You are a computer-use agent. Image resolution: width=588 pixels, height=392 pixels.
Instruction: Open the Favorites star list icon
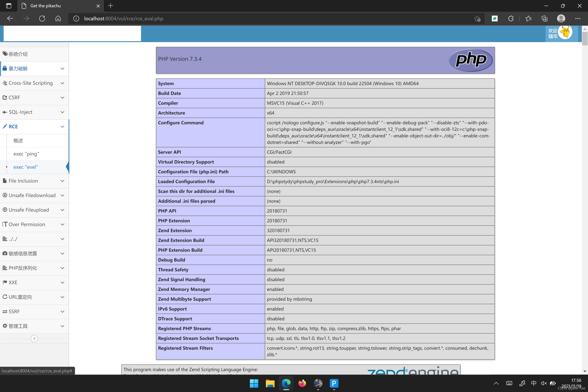(x=528, y=19)
